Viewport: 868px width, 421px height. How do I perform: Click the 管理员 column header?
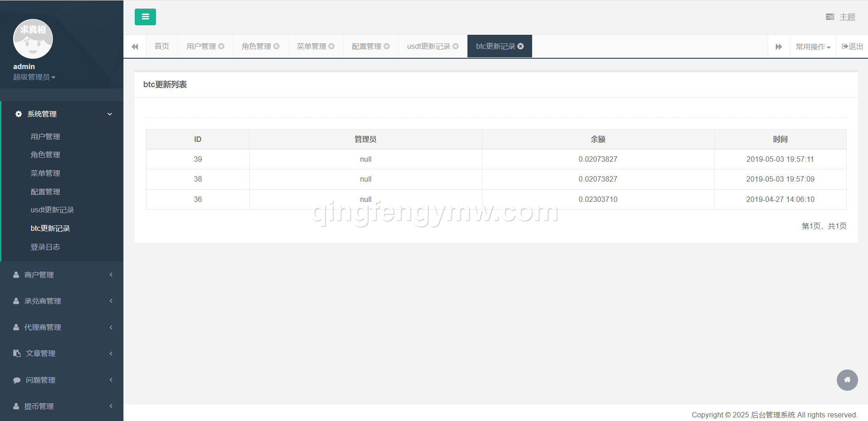365,139
